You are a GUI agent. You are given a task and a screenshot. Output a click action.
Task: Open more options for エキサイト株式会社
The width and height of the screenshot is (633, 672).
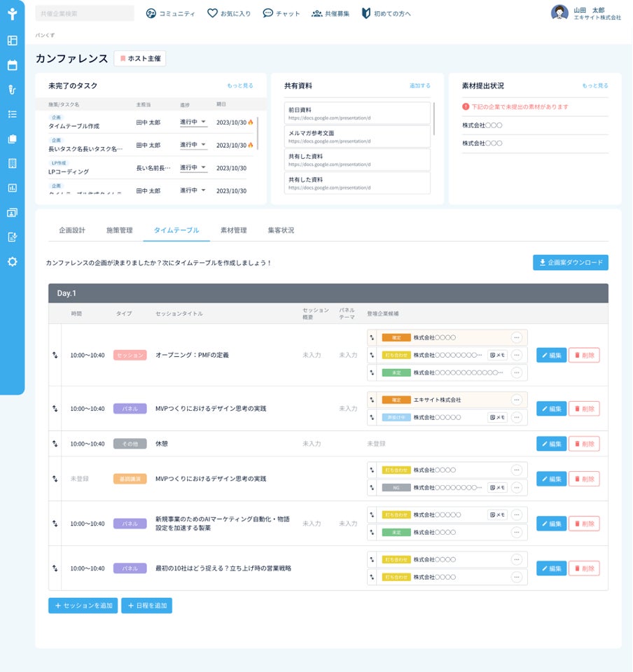coord(517,400)
